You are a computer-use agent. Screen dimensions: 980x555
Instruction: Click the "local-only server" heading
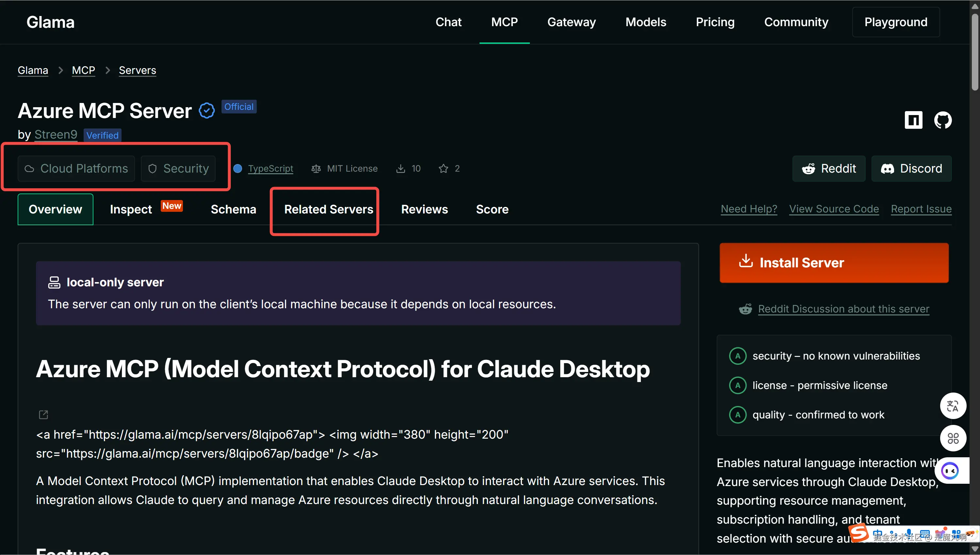point(115,282)
